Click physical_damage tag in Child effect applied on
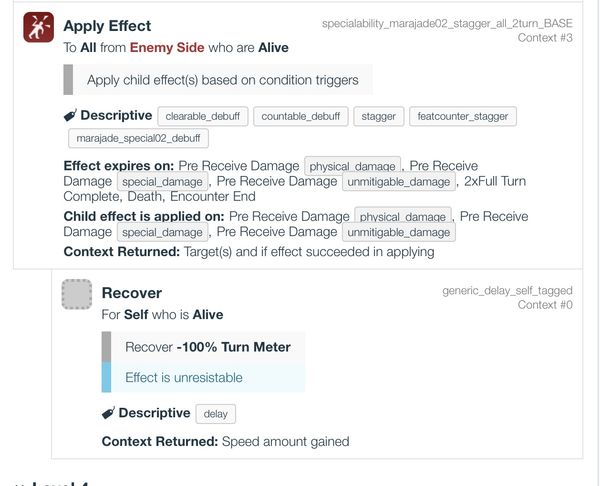The image size is (600, 486). click(x=401, y=217)
